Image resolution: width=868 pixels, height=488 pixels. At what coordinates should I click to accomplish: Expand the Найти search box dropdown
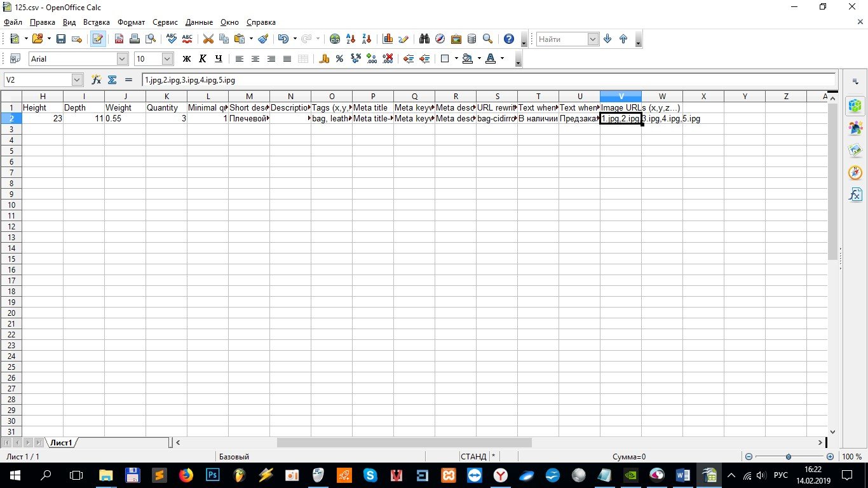click(593, 39)
